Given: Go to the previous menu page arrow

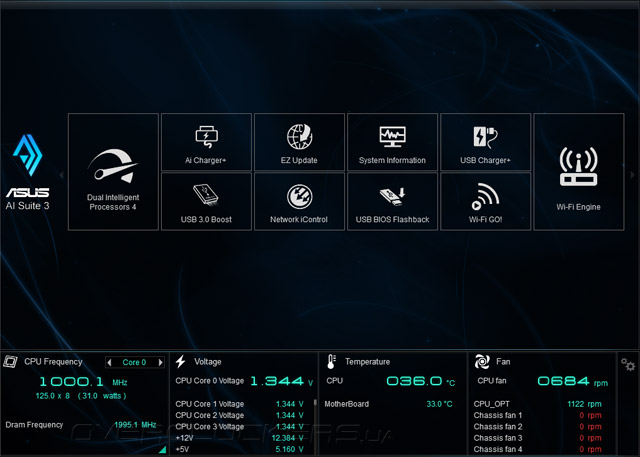Looking at the screenshot, I should pyautogui.click(x=61, y=175).
